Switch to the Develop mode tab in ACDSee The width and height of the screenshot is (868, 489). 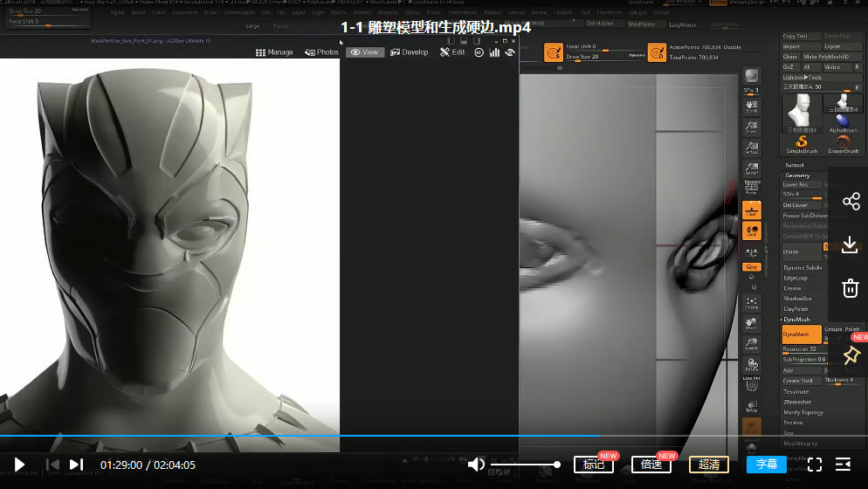click(x=410, y=52)
